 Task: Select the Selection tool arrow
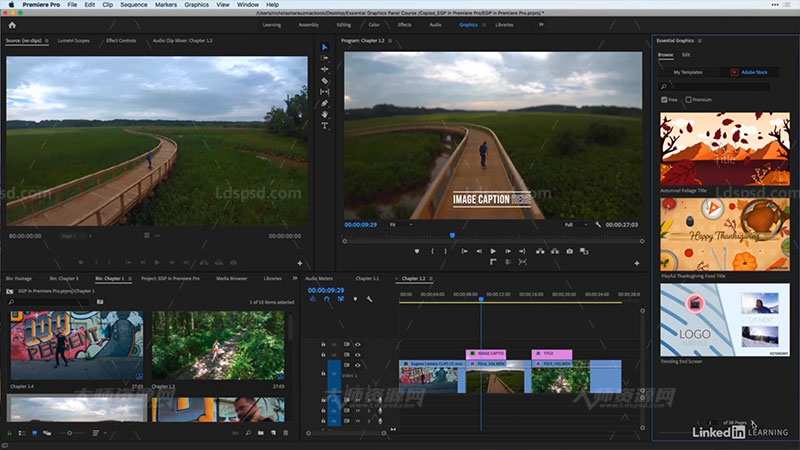coord(324,47)
